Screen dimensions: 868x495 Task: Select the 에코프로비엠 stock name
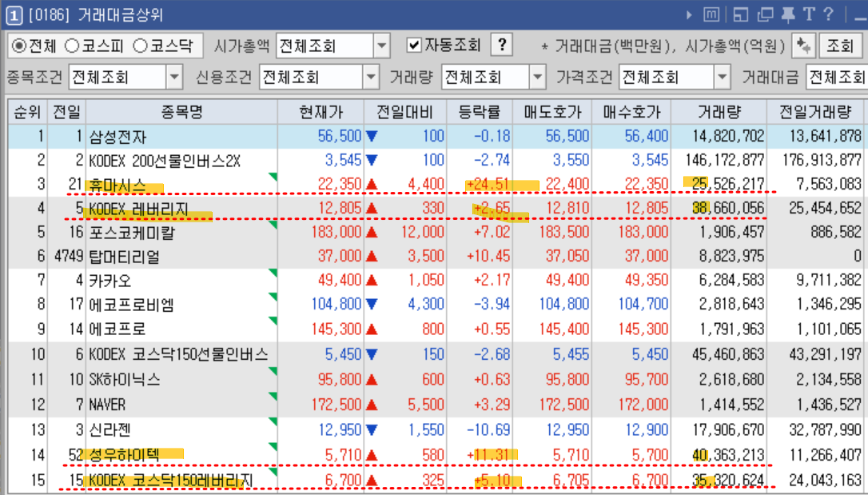(x=132, y=305)
